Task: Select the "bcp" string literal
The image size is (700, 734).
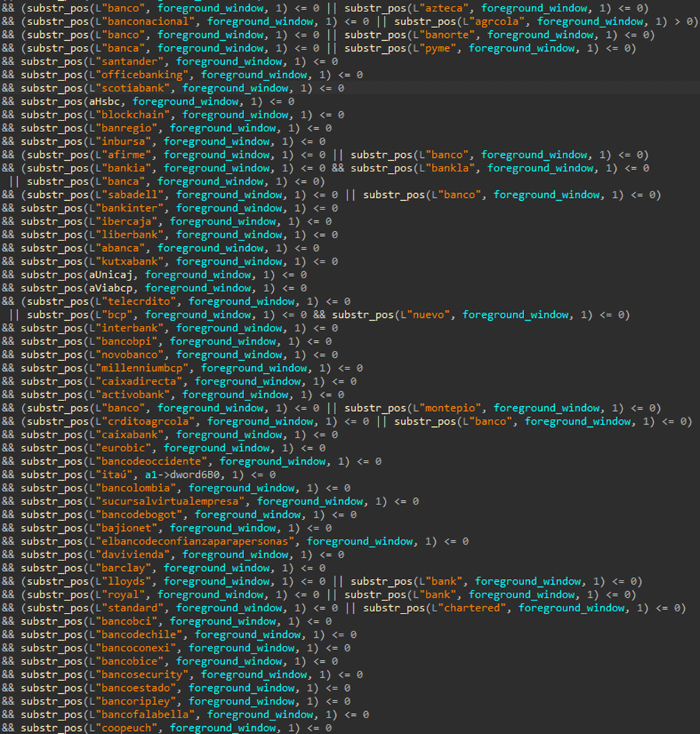Action: pos(117,315)
